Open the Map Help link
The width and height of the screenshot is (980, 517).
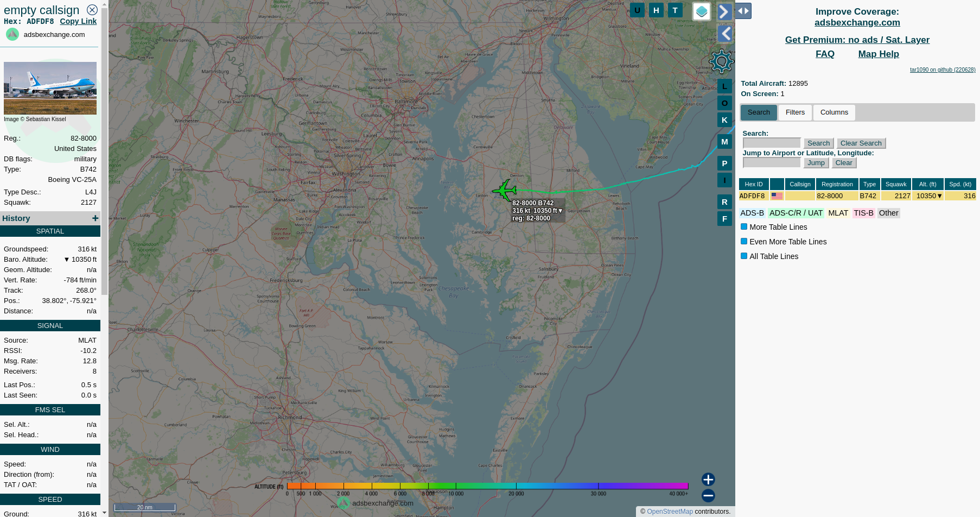point(879,54)
